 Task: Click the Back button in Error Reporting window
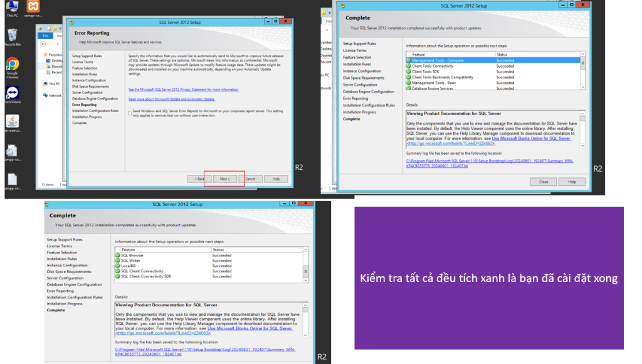[199, 179]
